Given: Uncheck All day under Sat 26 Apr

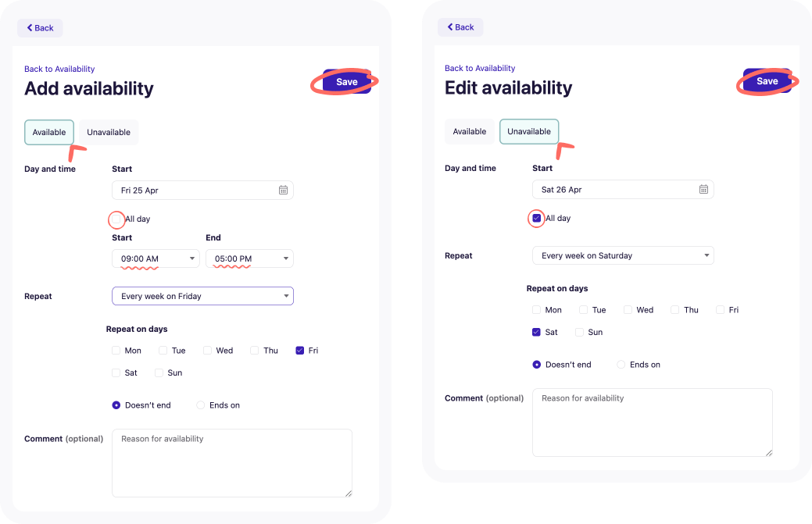Looking at the screenshot, I should (536, 218).
